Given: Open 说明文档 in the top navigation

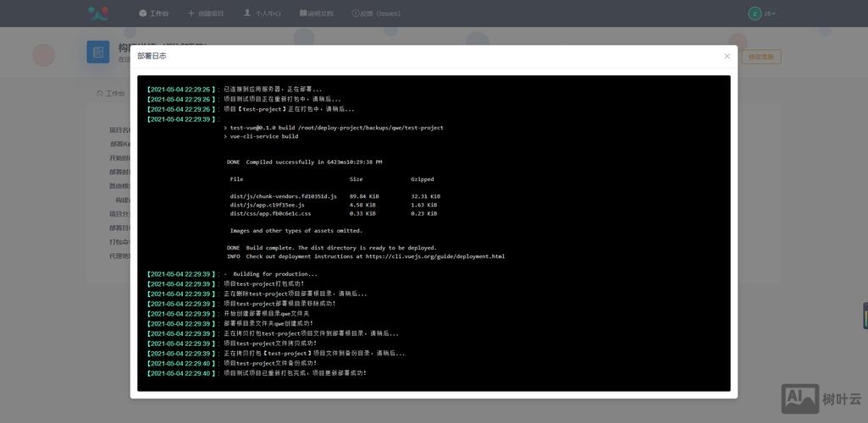Looking at the screenshot, I should point(317,14).
